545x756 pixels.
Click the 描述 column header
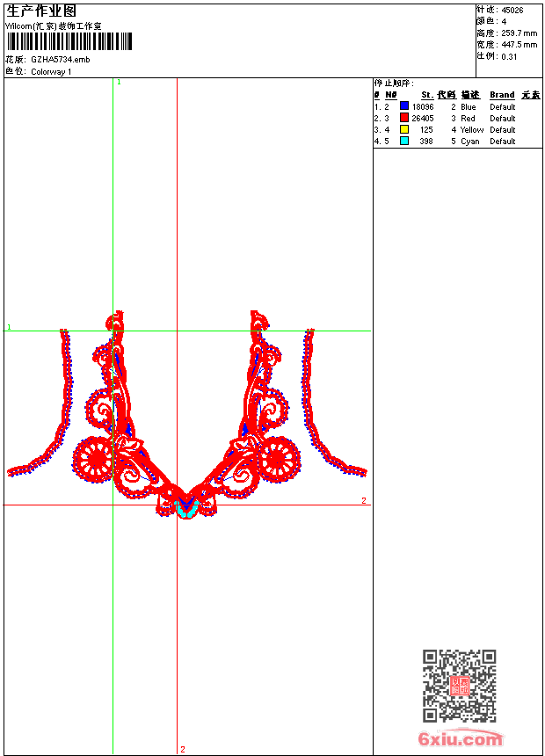470,95
